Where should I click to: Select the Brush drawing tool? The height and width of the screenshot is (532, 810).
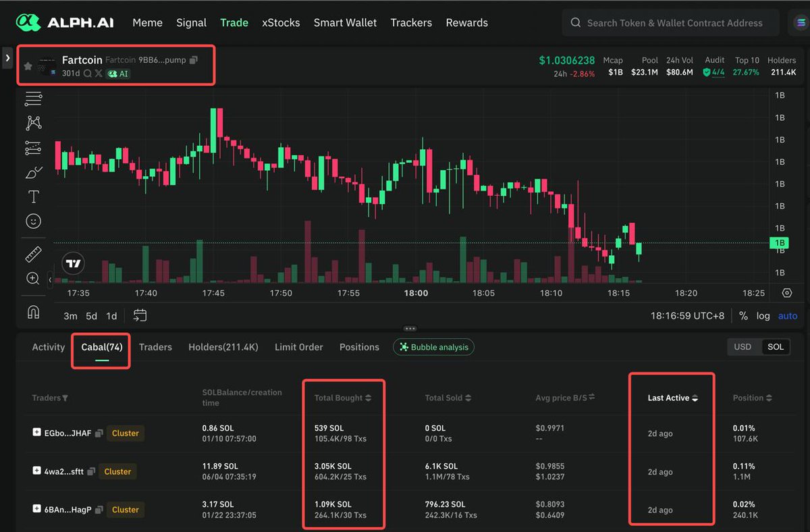pyautogui.click(x=33, y=173)
